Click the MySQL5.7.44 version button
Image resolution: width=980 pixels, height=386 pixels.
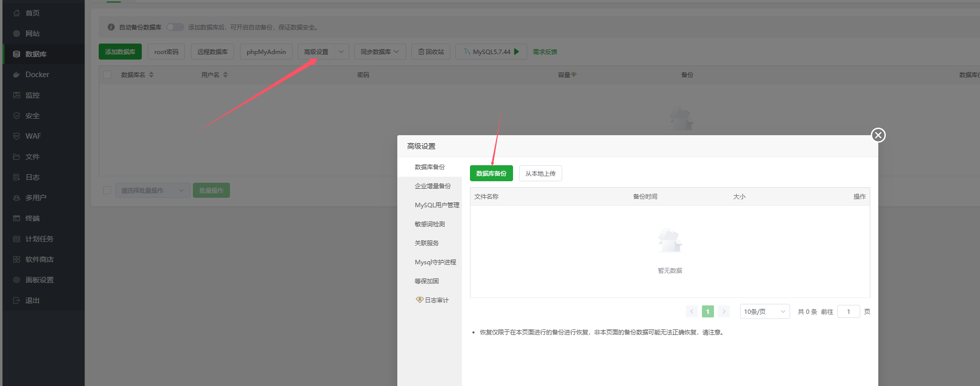[491, 52]
